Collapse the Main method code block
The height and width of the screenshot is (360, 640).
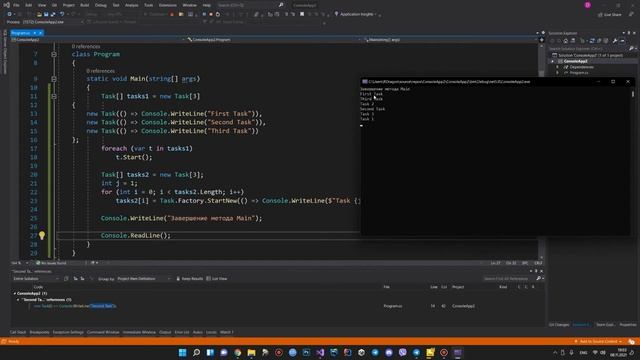[54, 79]
